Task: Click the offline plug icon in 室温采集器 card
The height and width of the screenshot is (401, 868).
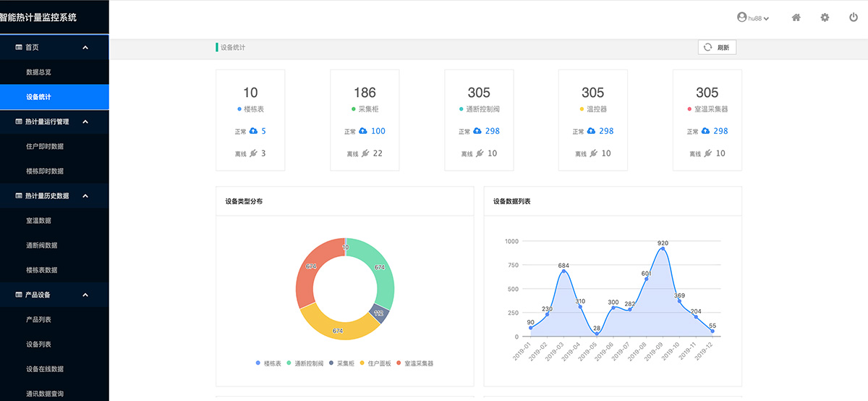Action: click(708, 153)
